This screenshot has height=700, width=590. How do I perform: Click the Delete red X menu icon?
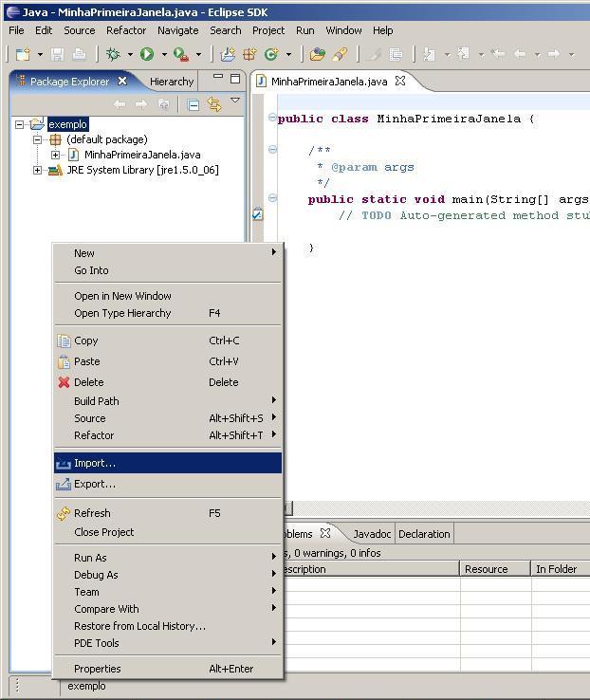[x=64, y=382]
